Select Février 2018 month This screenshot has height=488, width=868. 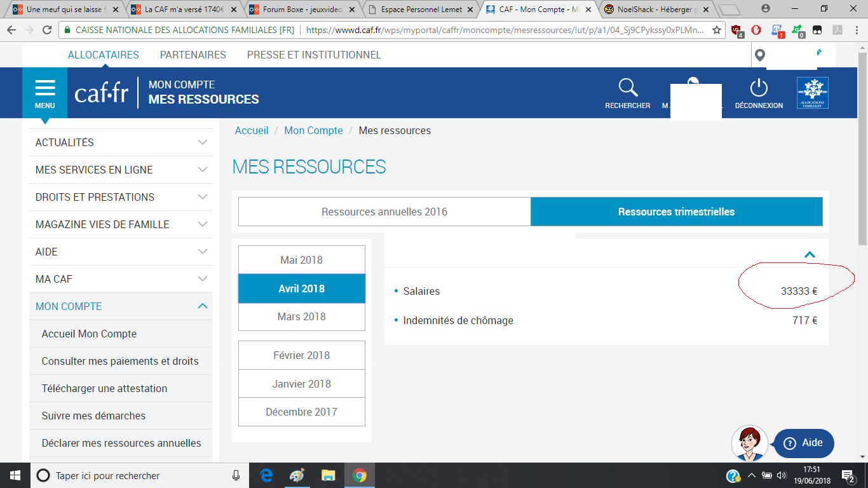tap(302, 355)
